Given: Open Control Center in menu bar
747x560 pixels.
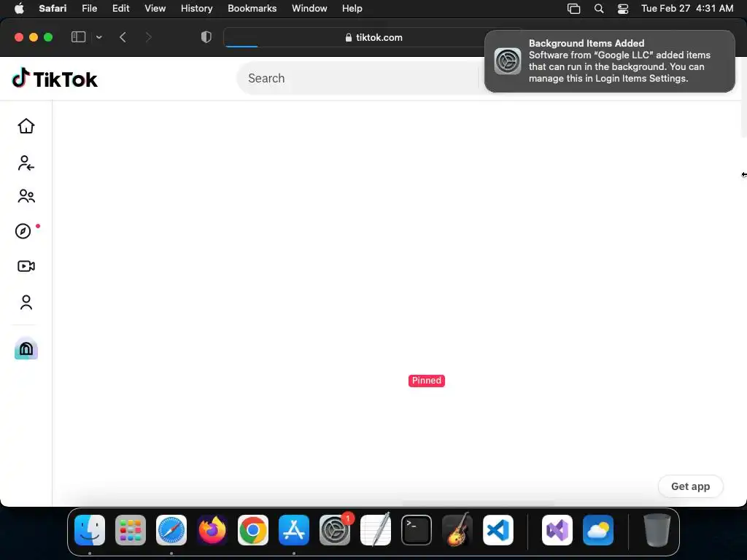Looking at the screenshot, I should point(623,9).
